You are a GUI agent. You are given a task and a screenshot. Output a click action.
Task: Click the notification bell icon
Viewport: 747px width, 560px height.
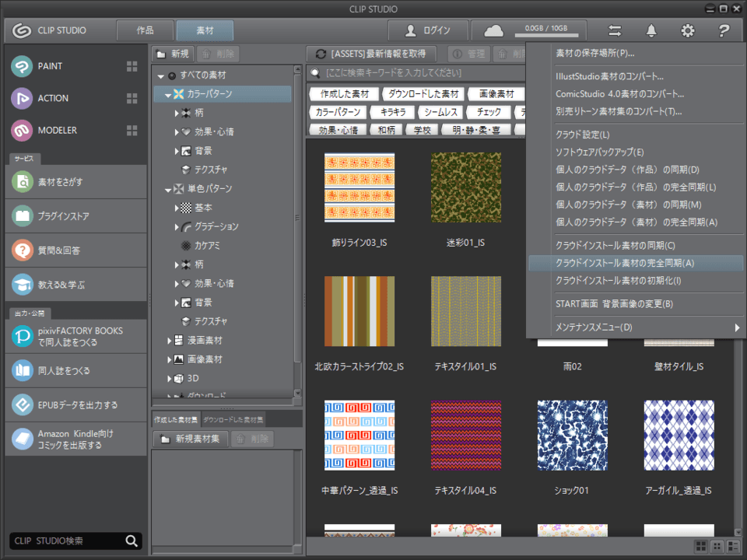[x=651, y=30]
